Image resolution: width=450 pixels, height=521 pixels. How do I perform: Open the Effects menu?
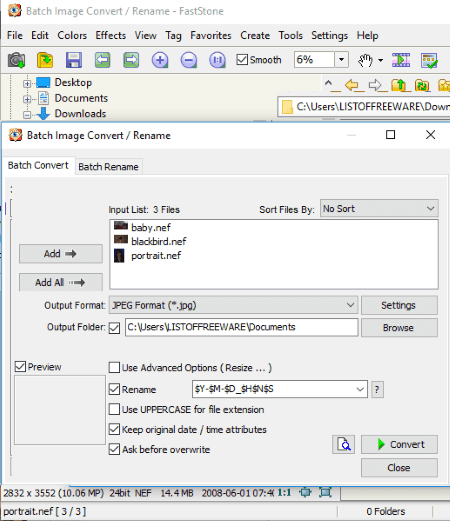(x=111, y=35)
